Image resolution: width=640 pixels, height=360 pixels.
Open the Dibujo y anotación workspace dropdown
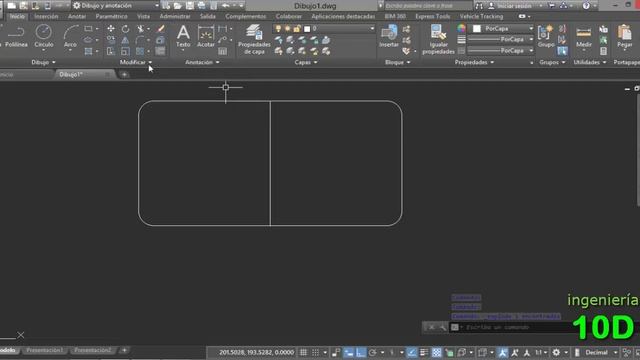click(x=116, y=6)
